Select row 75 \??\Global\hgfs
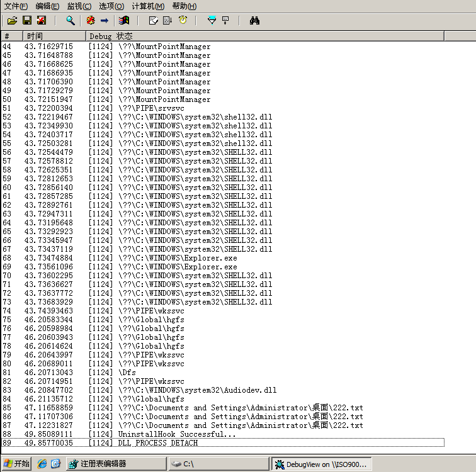Image resolution: width=476 pixels, height=472 pixels. [223, 320]
